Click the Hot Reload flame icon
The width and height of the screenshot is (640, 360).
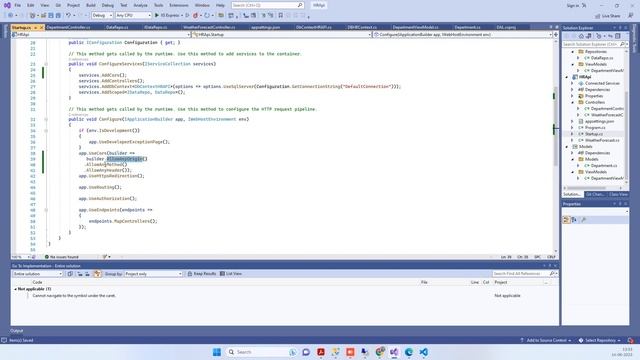[x=195, y=15]
